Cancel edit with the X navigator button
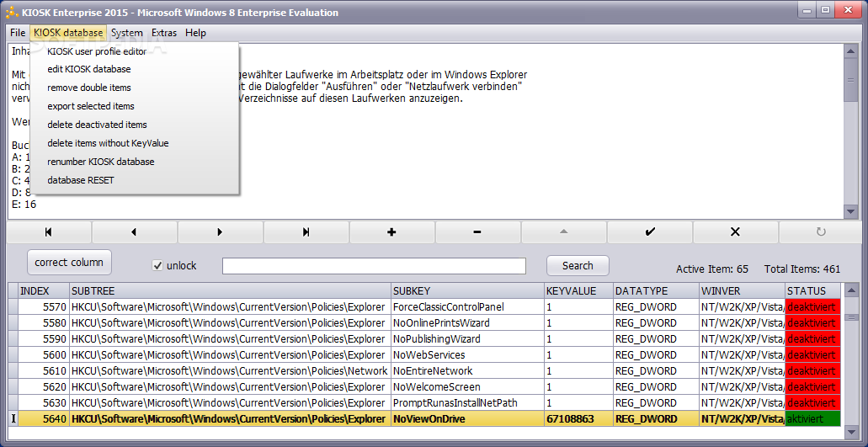 tap(735, 232)
